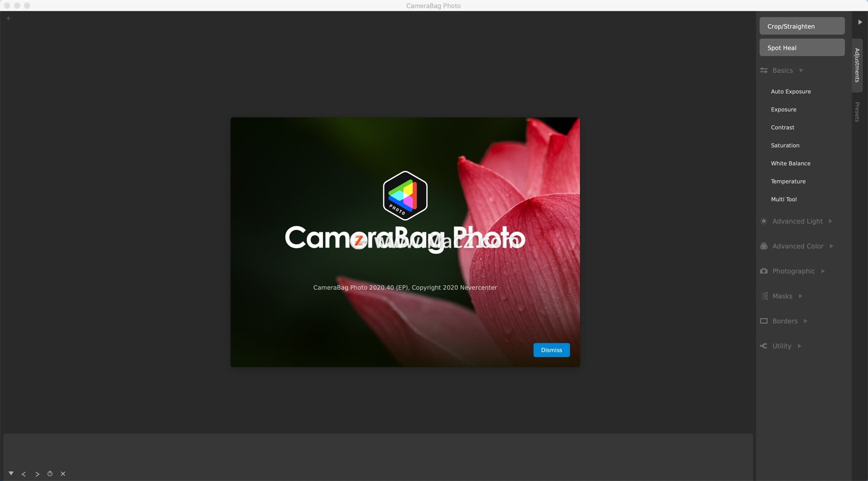This screenshot has height=481, width=868.
Task: Add the Temperature adjustment
Action: coord(788,181)
